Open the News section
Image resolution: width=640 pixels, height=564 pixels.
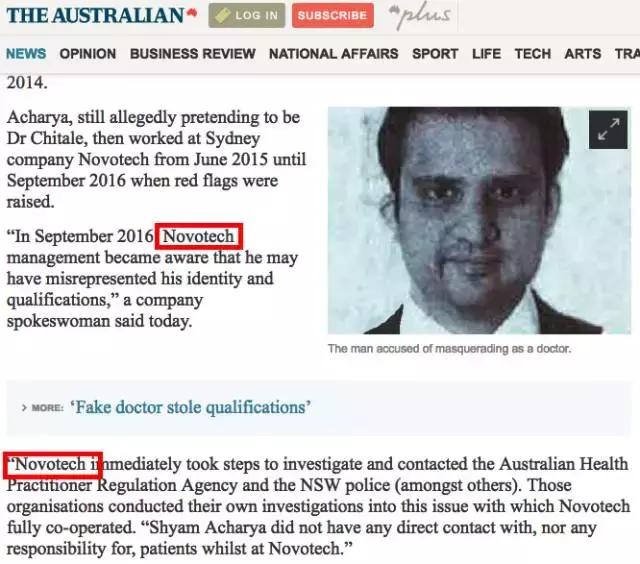click(x=26, y=53)
